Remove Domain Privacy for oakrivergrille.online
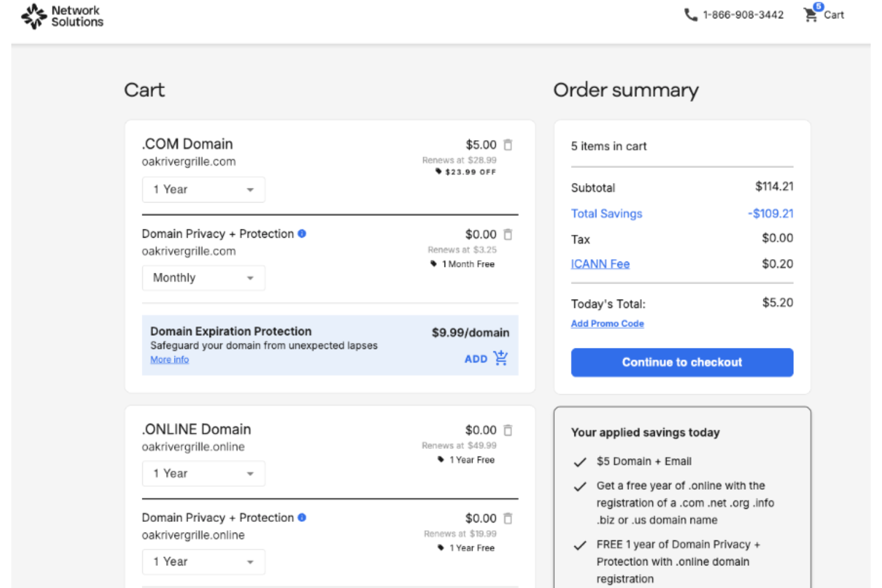The height and width of the screenshot is (588, 882). [508, 518]
